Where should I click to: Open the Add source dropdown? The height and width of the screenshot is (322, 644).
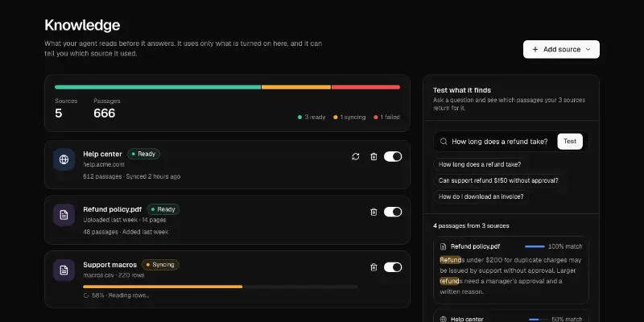(561, 49)
